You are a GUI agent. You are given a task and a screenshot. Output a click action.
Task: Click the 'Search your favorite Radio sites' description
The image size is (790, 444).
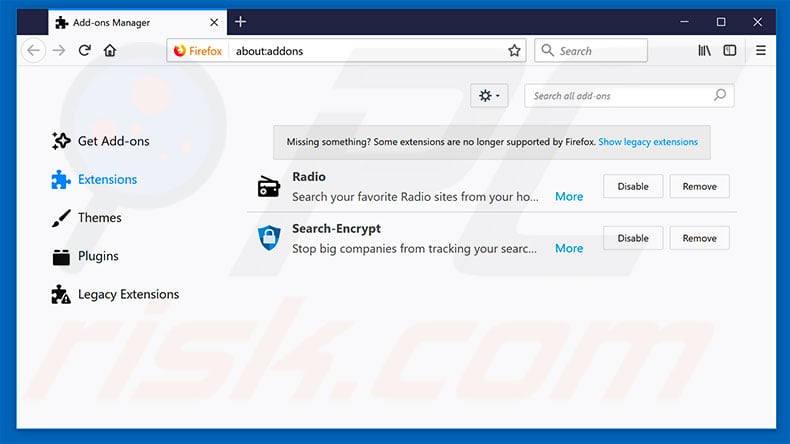pos(415,197)
